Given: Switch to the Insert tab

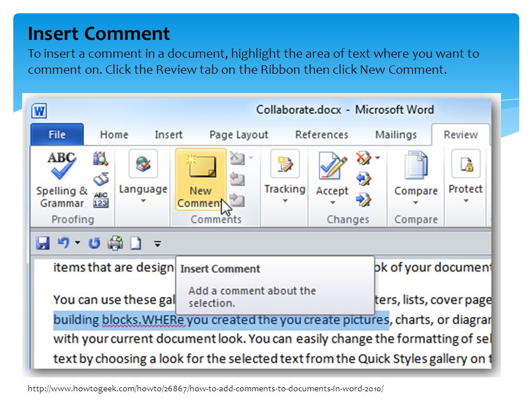Looking at the screenshot, I should [168, 135].
